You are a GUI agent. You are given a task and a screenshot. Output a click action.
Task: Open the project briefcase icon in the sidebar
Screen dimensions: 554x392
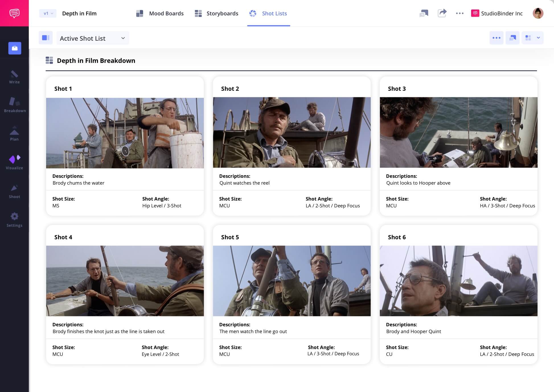click(15, 48)
